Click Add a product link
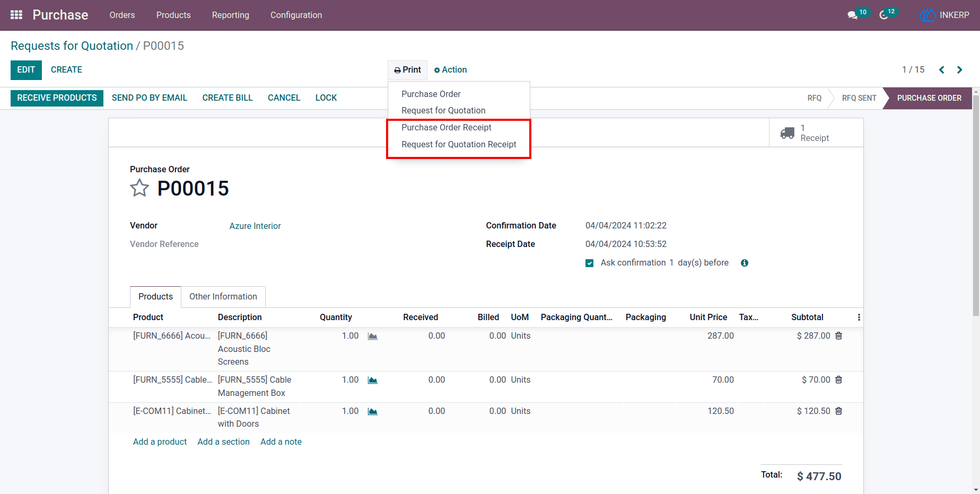Viewport: 980px width, 494px height. [x=160, y=442]
